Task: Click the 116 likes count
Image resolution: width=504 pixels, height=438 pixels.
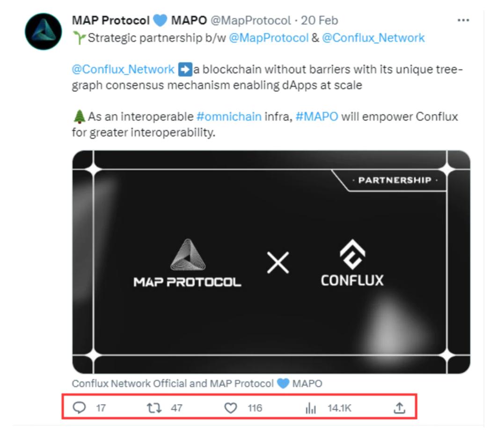Action: point(255,408)
